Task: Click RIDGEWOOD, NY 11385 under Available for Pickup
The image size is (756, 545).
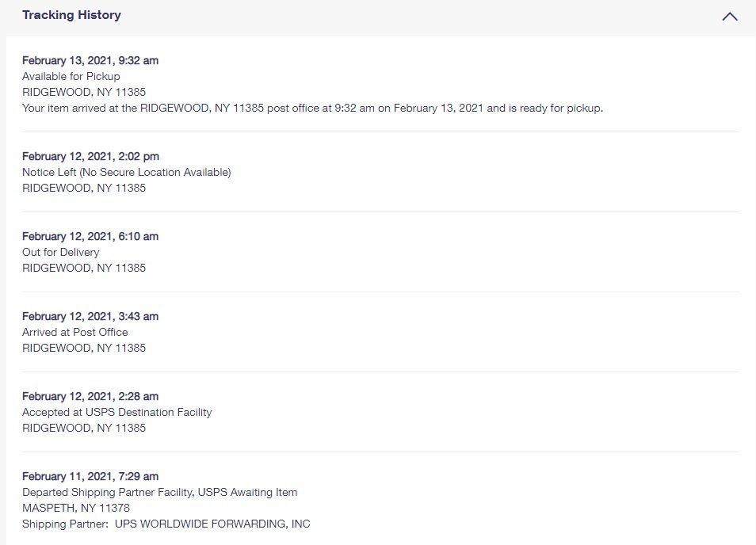Action: 82,92
